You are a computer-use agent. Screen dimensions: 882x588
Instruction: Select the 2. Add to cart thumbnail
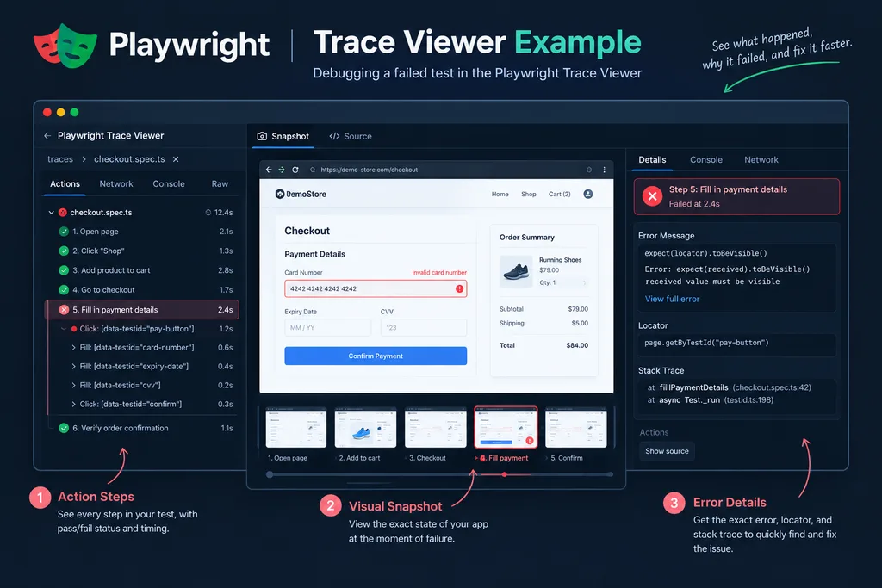pos(365,429)
